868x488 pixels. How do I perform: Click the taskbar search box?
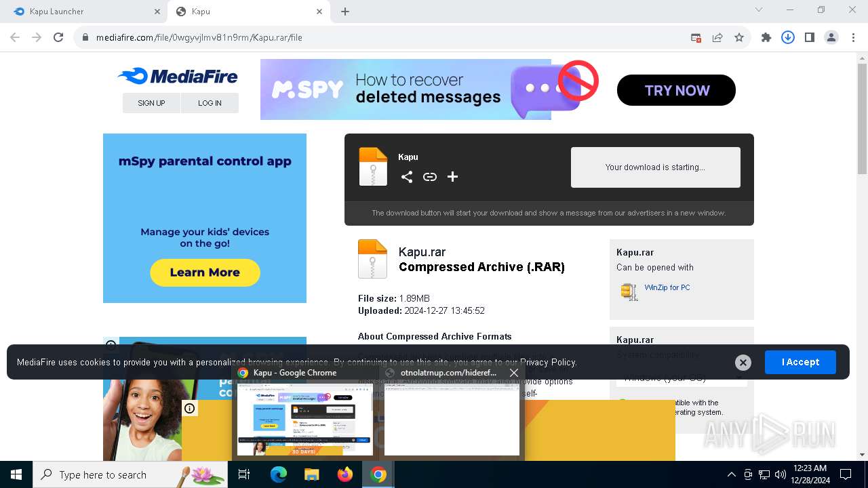click(130, 474)
